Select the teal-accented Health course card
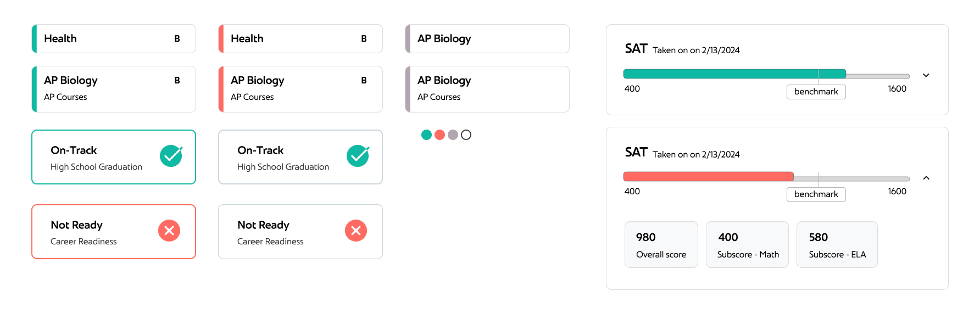 pos(114,38)
